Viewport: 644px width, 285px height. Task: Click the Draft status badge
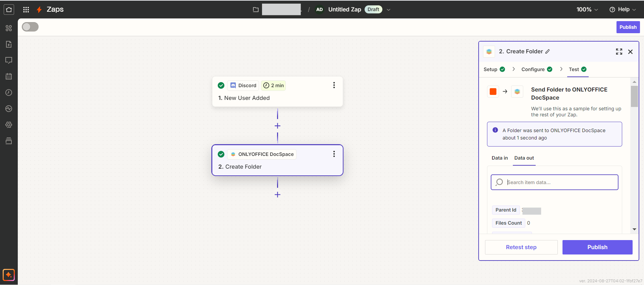pyautogui.click(x=373, y=9)
